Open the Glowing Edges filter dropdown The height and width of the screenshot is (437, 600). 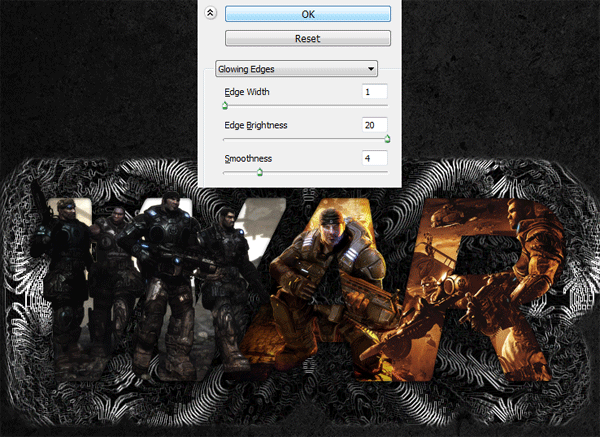(x=297, y=69)
